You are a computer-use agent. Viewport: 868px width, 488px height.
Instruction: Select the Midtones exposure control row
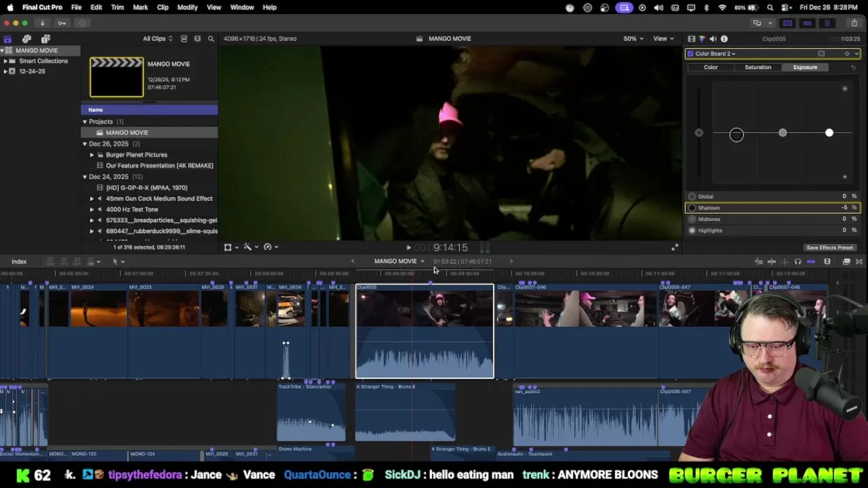772,219
